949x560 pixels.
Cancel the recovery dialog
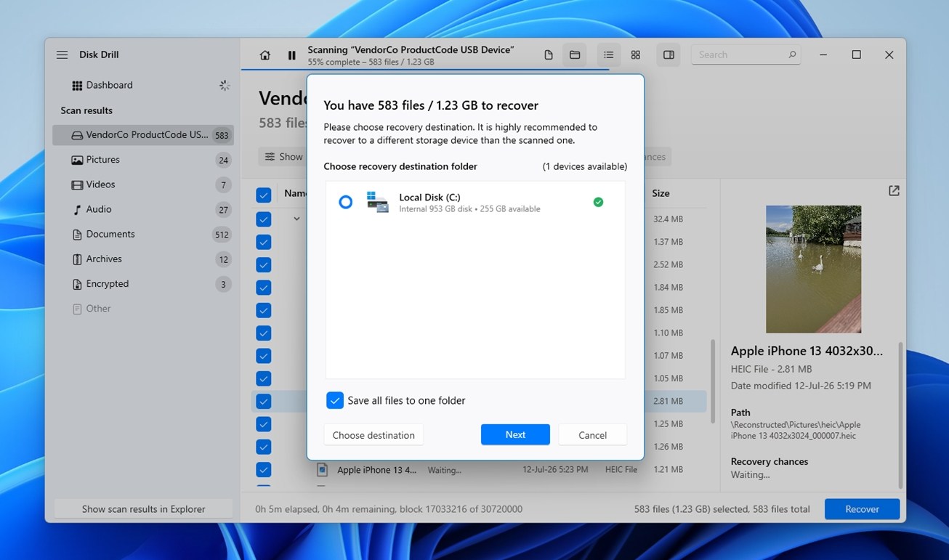(x=592, y=435)
